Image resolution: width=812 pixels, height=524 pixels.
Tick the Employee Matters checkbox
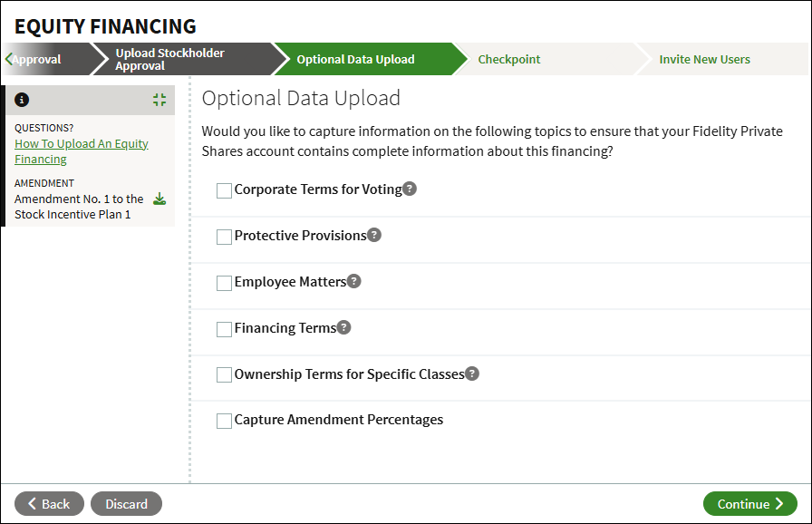click(x=224, y=283)
